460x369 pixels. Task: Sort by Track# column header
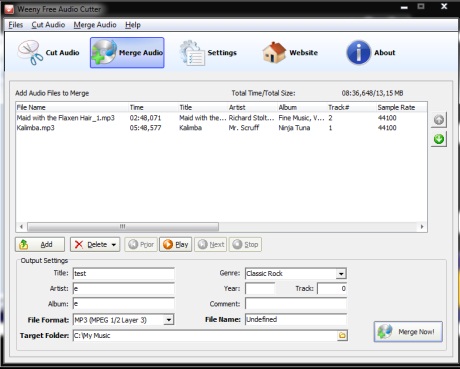click(351, 107)
